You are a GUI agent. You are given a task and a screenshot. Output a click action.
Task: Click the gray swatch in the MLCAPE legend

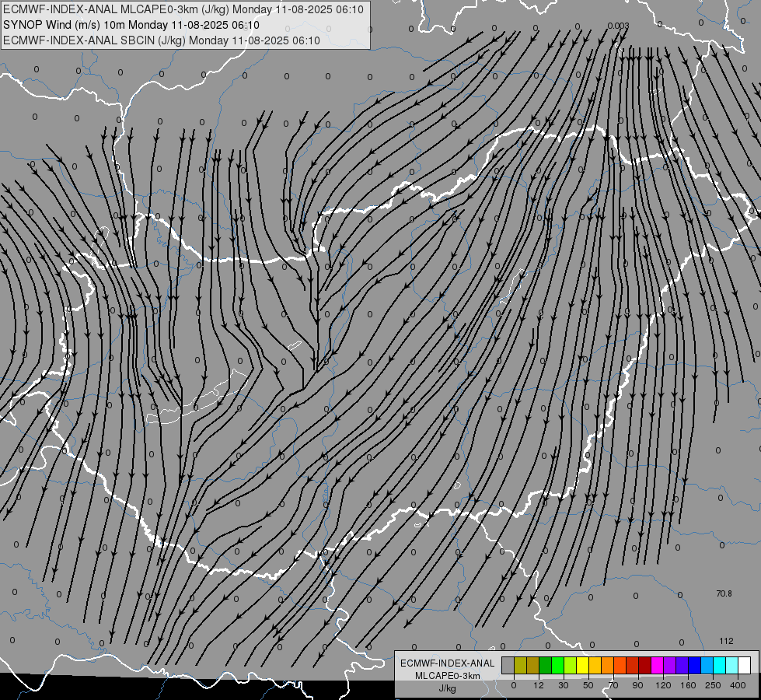point(508,665)
